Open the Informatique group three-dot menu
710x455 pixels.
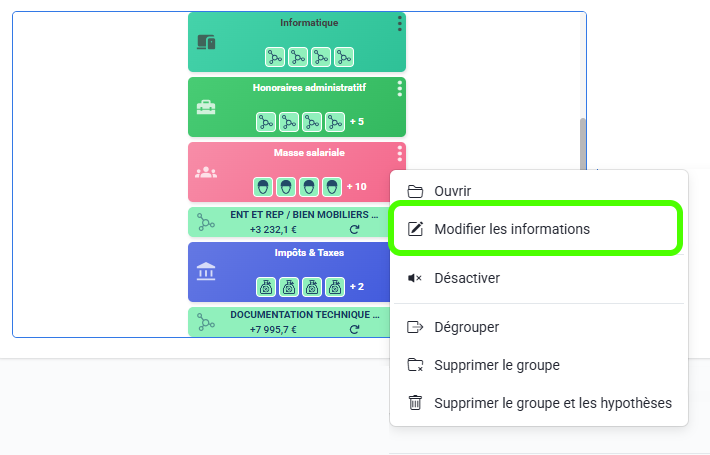(399, 23)
